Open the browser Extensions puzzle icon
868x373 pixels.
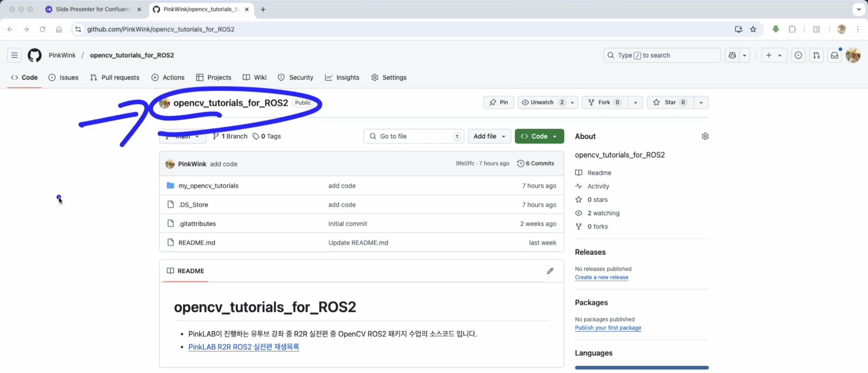(x=792, y=29)
